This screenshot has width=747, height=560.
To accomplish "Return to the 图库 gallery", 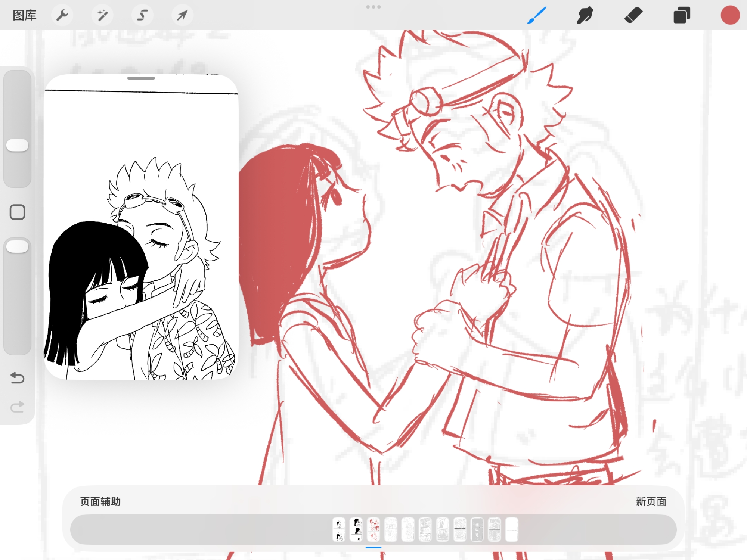I will click(25, 15).
